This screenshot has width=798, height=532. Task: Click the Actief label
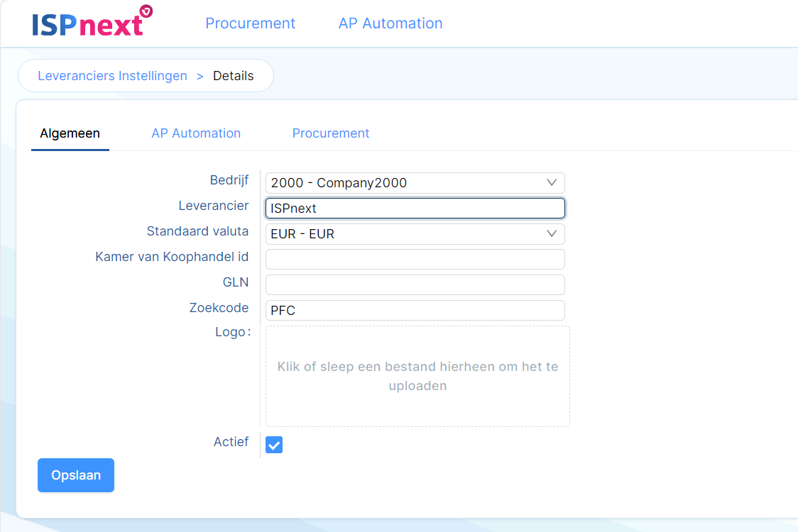tap(231, 442)
